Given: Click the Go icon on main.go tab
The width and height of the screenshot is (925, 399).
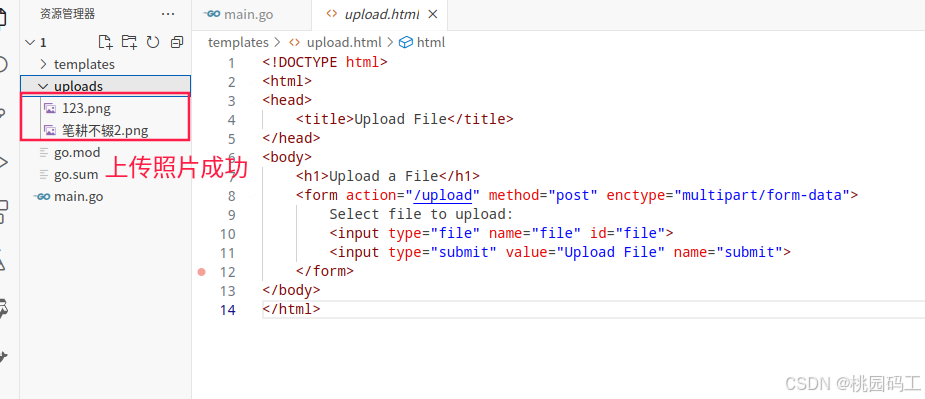Looking at the screenshot, I should tap(212, 14).
